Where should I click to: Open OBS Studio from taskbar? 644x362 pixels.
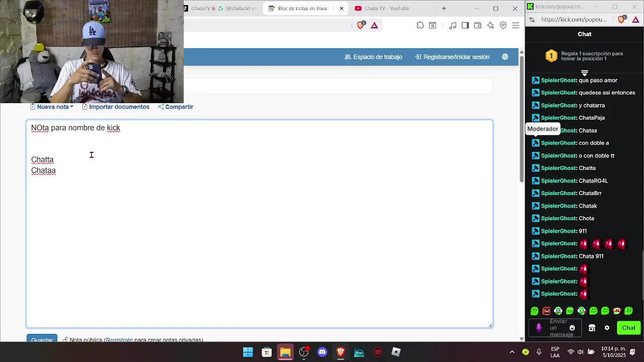tap(304, 352)
